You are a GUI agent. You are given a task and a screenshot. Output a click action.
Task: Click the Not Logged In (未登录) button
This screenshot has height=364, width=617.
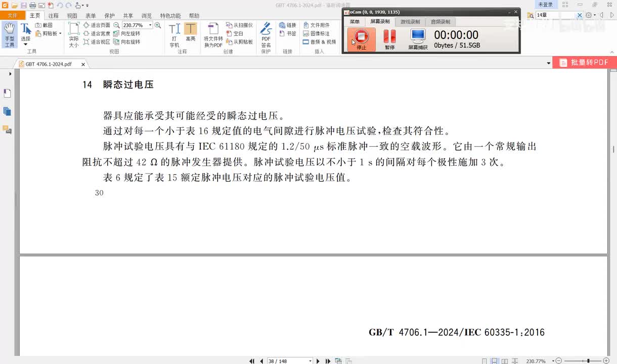pyautogui.click(x=545, y=5)
